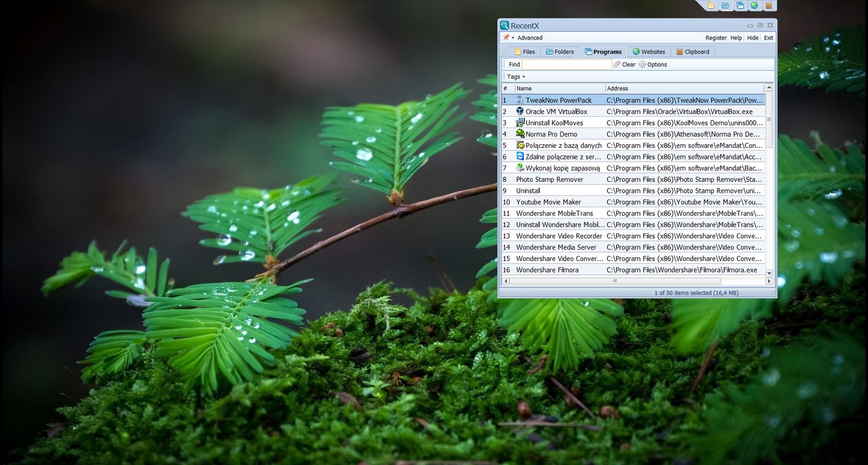Click the Clear eraser button

(x=625, y=65)
